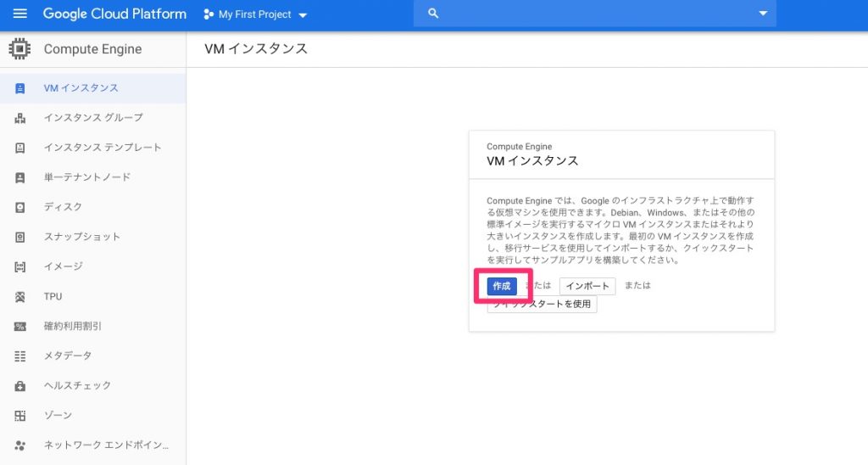Click into the top search field
868x465 pixels.
click(593, 14)
